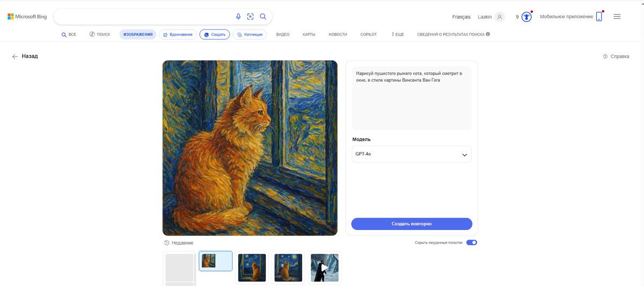This screenshot has width=644, height=287.
Task: Click the Модель label
Action: click(x=361, y=139)
